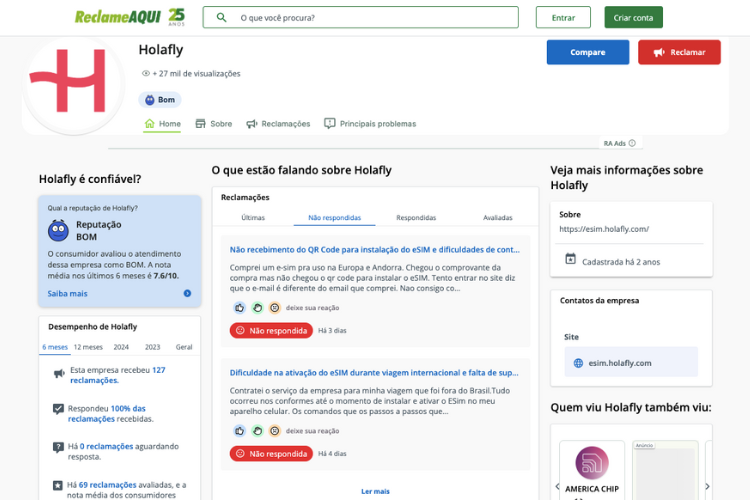
Task: Select the Últimas complaints tab
Action: click(x=253, y=218)
